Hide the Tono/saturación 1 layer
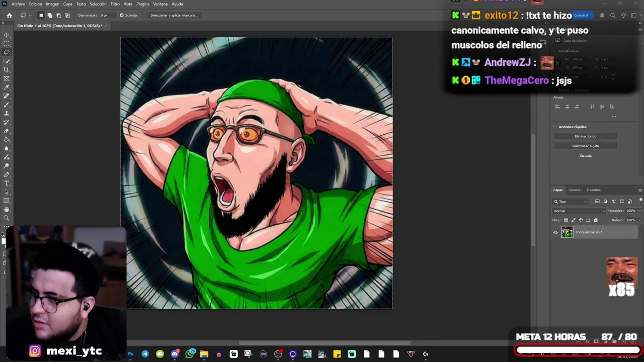Screen dimensions: 644x362 point(555,232)
